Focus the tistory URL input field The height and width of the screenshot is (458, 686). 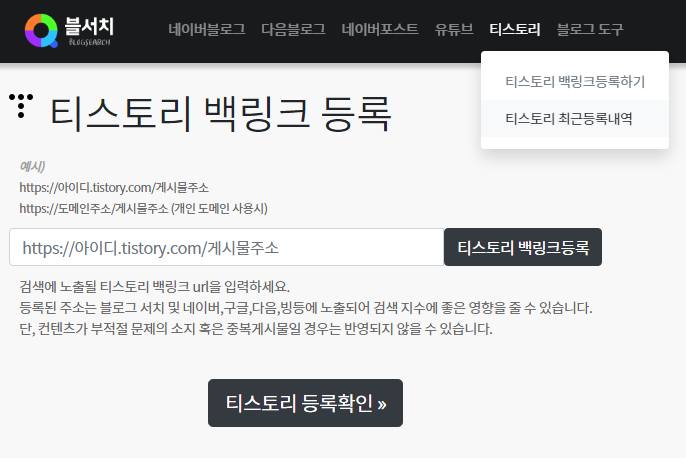(227, 247)
